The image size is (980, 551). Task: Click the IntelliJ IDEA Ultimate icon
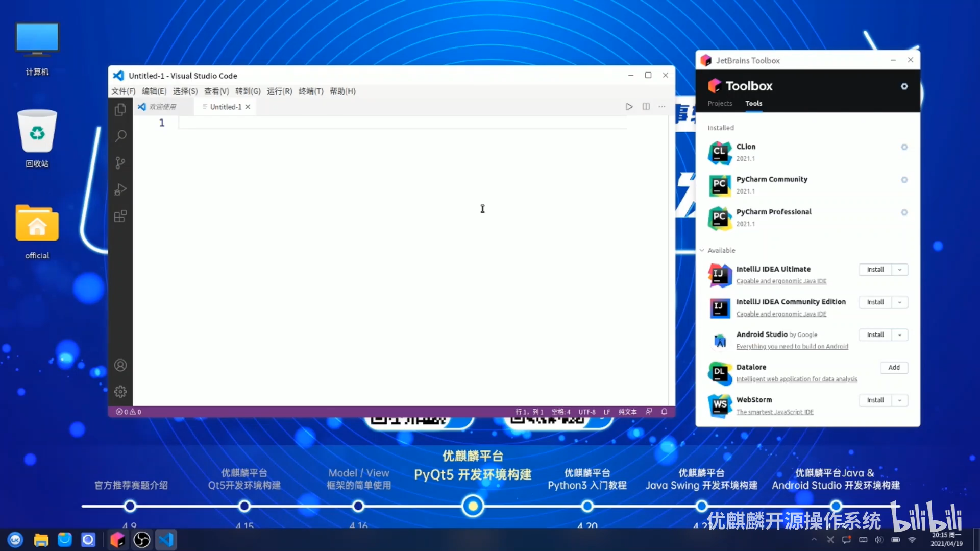tap(720, 275)
